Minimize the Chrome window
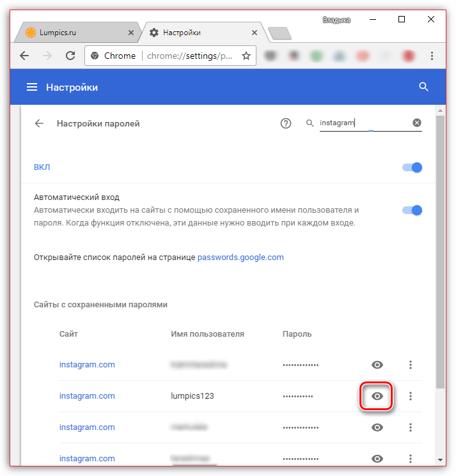 coord(373,19)
